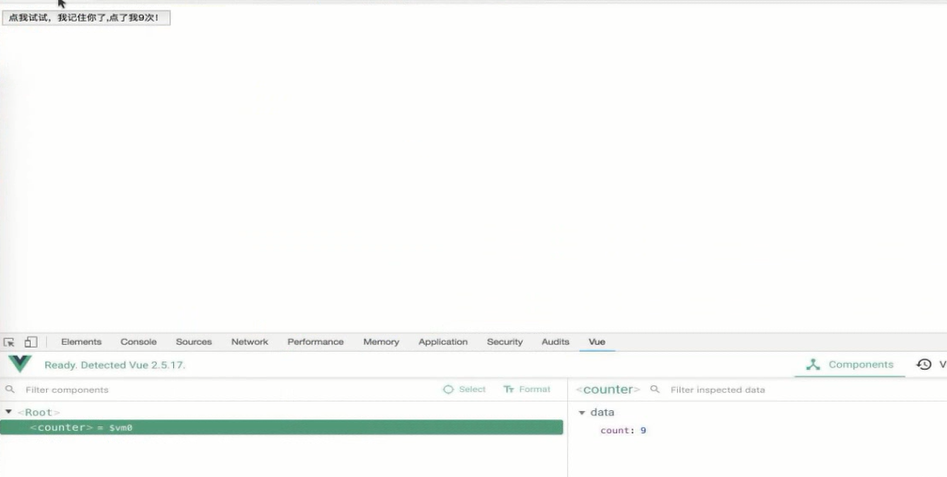This screenshot has width=947, height=477.
Task: Click the Vue logo icon
Action: point(20,364)
